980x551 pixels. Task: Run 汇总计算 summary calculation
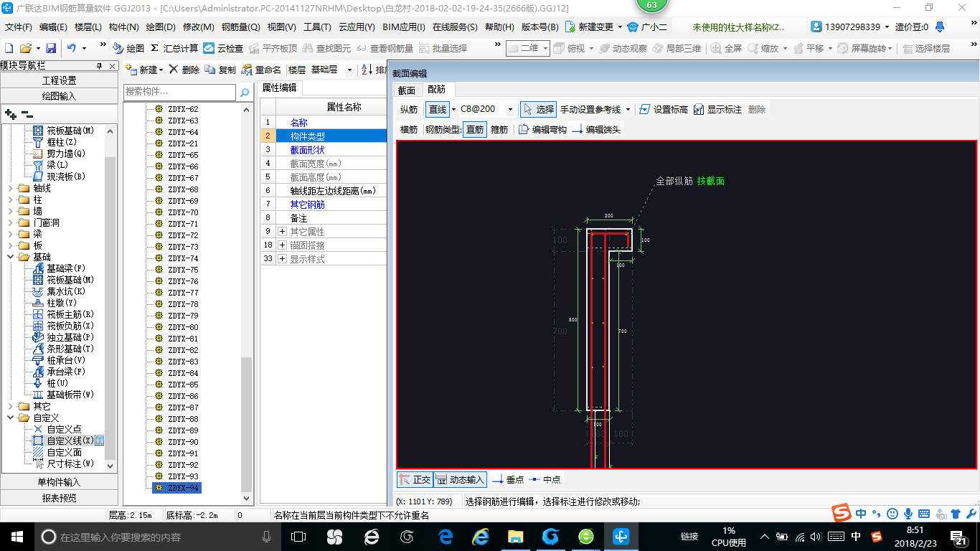tap(174, 48)
